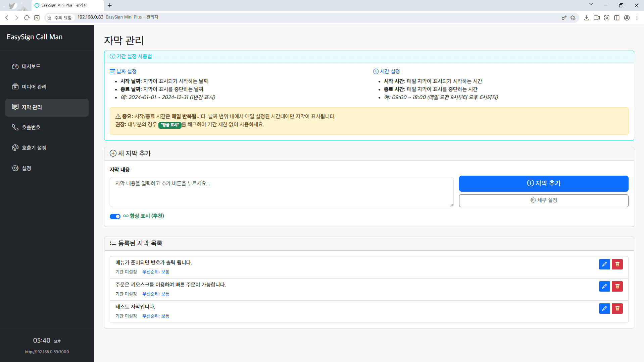Click the browser reload icon
Screen dimensions: 644x362
pos(27,18)
